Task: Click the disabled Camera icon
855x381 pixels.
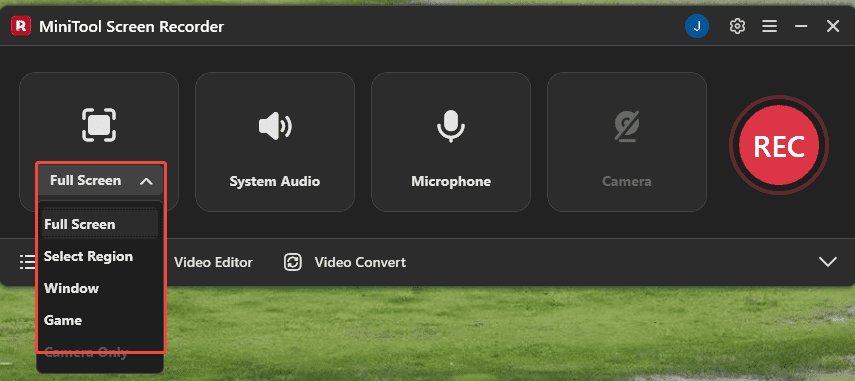Action: [x=627, y=126]
